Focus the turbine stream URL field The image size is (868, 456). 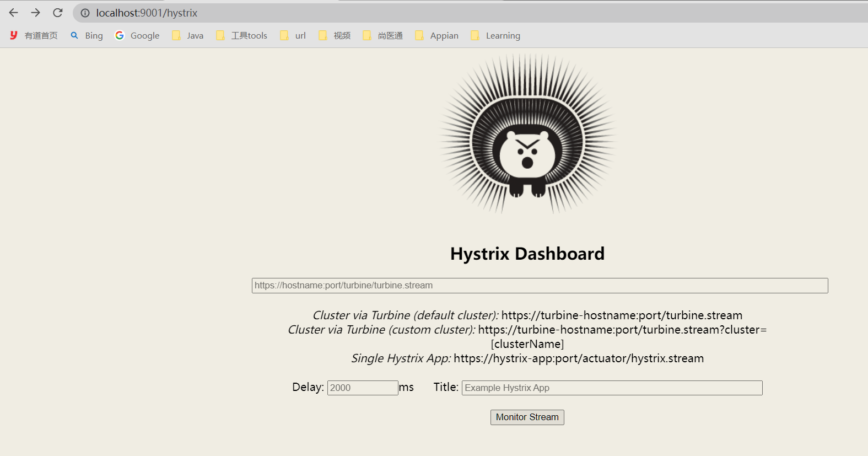(540, 286)
